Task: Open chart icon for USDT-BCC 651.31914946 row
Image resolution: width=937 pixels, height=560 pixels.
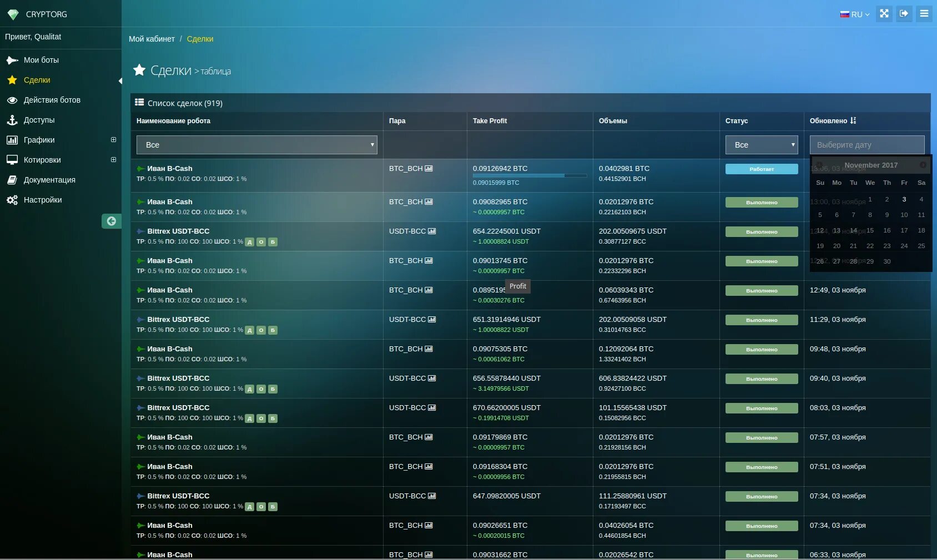Action: click(432, 320)
